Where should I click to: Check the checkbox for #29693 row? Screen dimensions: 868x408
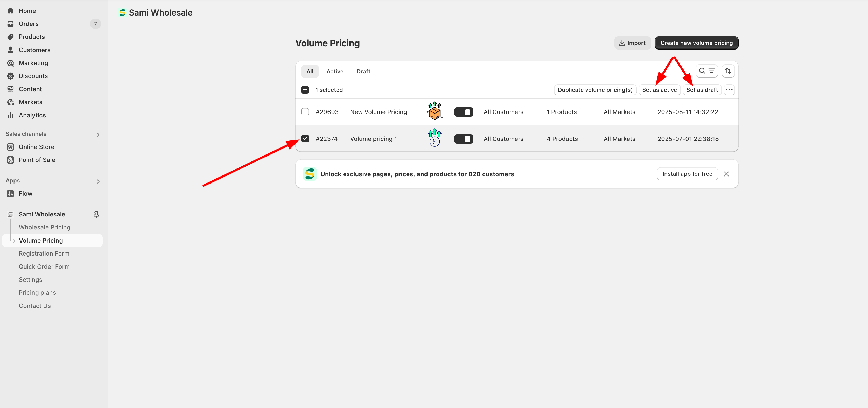[x=305, y=111]
